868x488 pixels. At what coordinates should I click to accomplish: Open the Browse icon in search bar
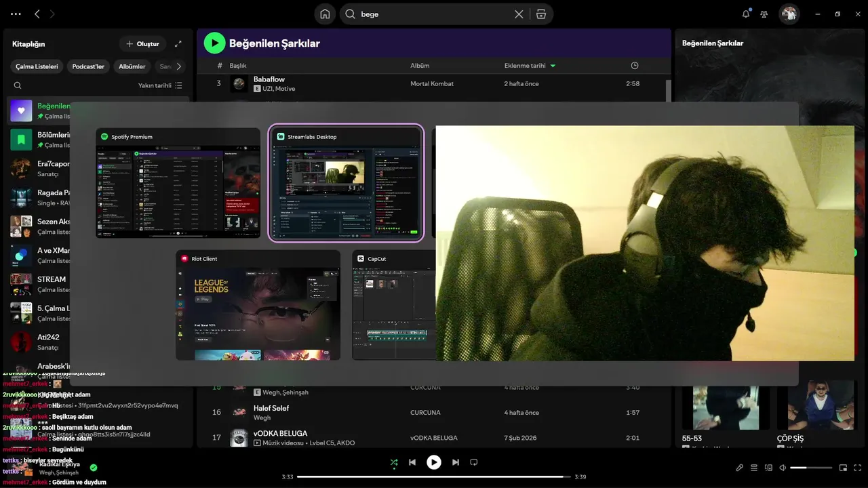pos(540,14)
